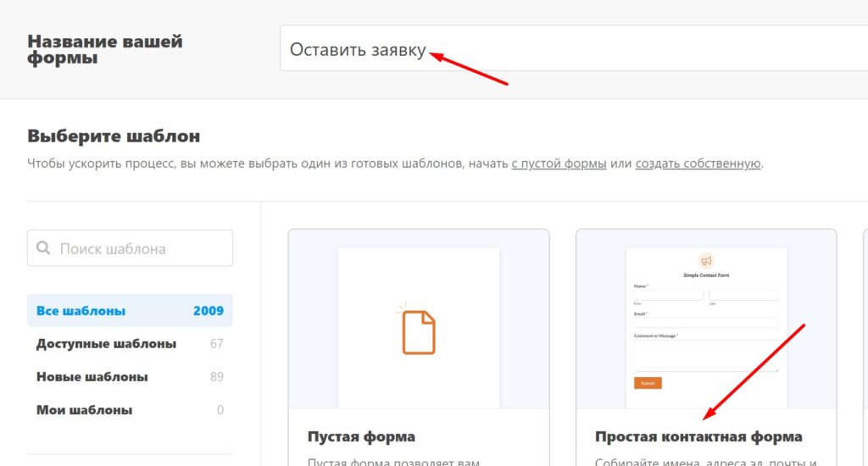
Task: Open the 'создать собственную' link
Action: coord(698,164)
